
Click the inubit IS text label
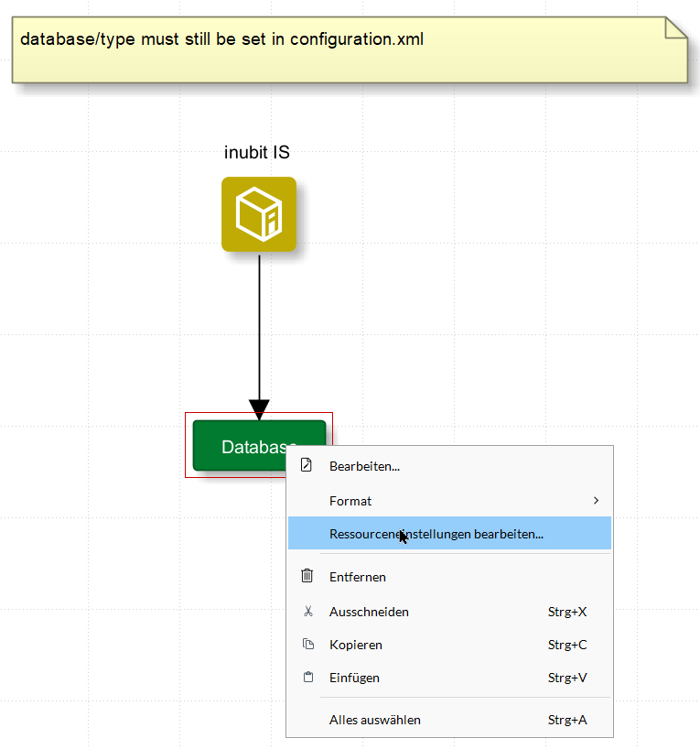tap(257, 153)
